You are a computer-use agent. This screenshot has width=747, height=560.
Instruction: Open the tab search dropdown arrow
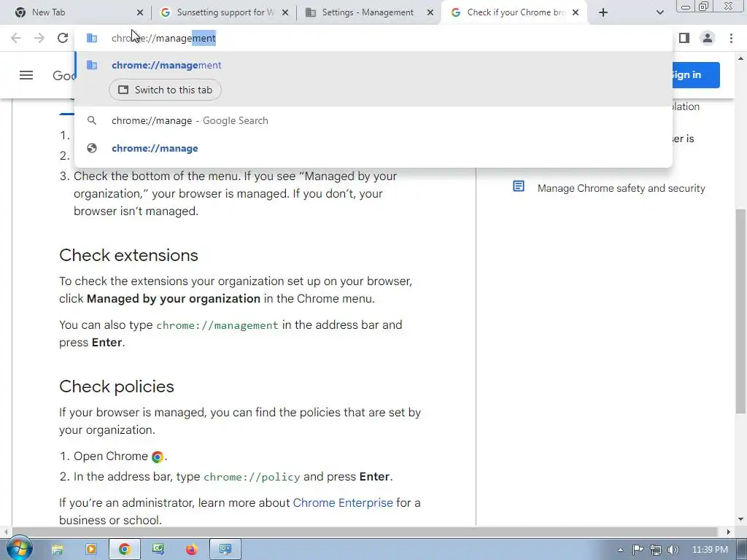point(659,12)
